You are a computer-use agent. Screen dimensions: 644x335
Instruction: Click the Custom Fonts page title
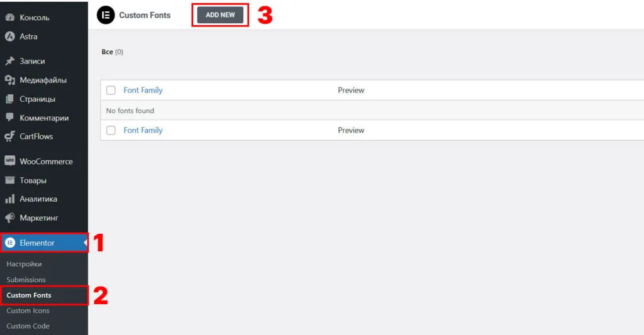[145, 15]
